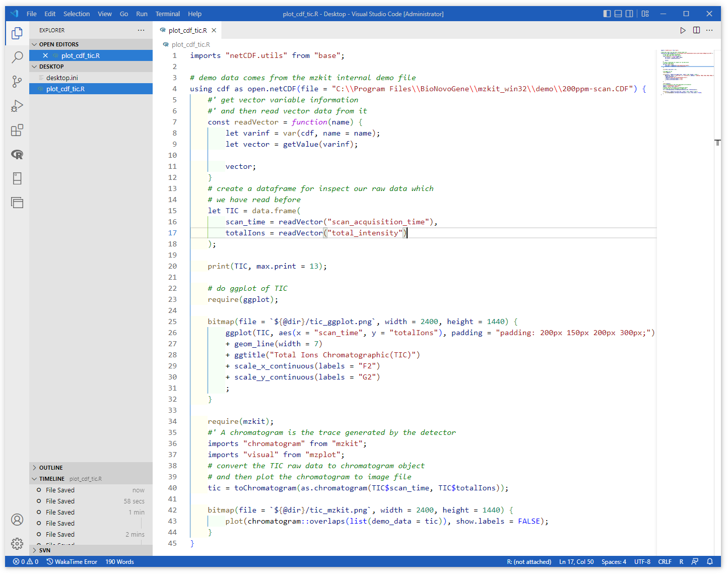Open the Terminal menu
Screen dimensions: 728x574
pos(167,14)
